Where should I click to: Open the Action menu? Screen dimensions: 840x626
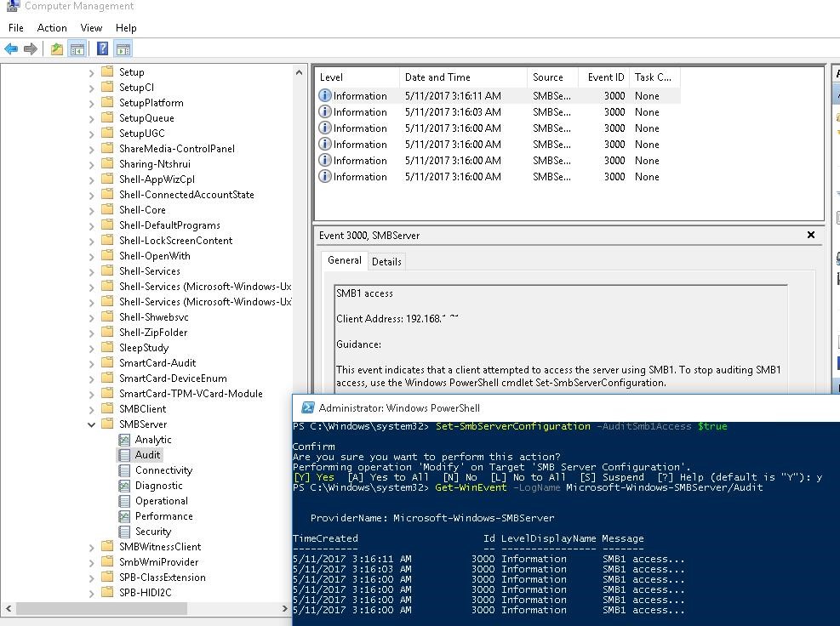(52, 28)
